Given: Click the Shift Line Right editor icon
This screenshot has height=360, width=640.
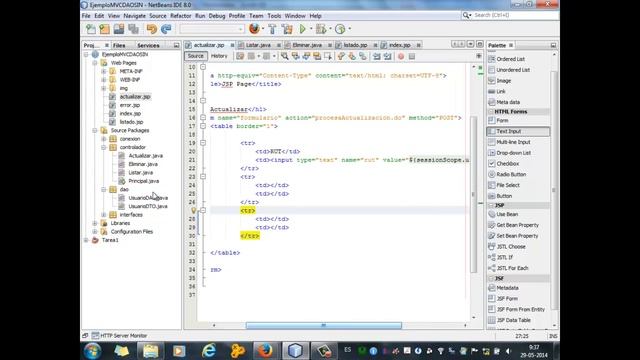Looking at the screenshot, I should click(387, 56).
